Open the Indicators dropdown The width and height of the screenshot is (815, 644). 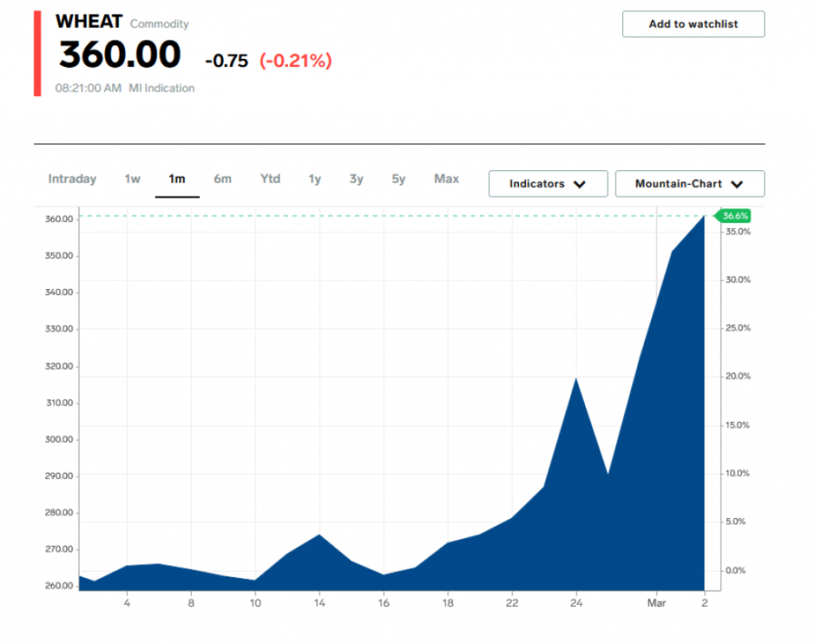pyautogui.click(x=546, y=184)
